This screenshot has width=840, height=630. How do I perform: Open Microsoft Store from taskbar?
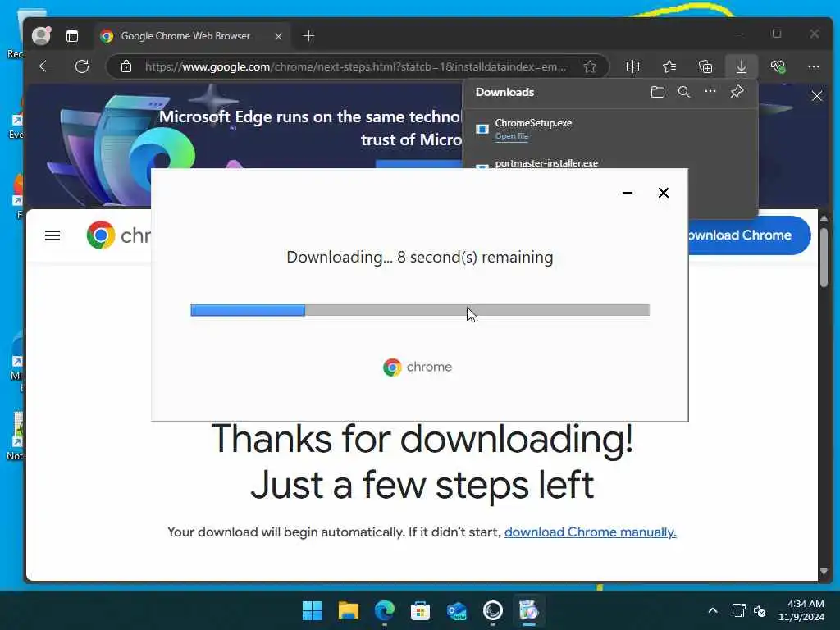click(421, 610)
